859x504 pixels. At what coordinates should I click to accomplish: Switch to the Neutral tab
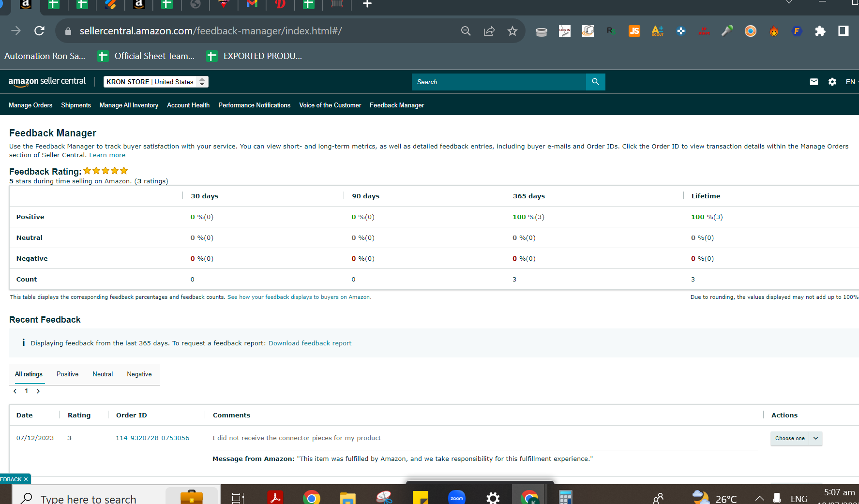point(103,374)
